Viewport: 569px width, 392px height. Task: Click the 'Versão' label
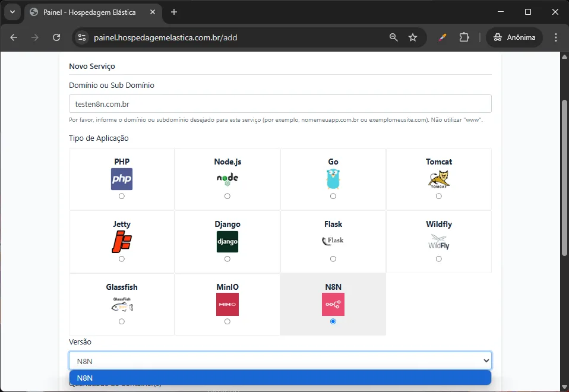coord(80,342)
